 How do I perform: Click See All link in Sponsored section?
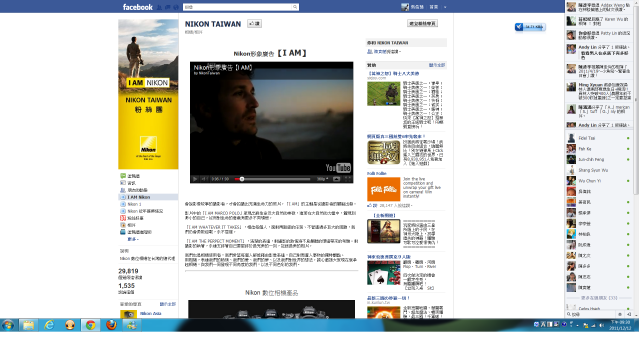tap(437, 65)
